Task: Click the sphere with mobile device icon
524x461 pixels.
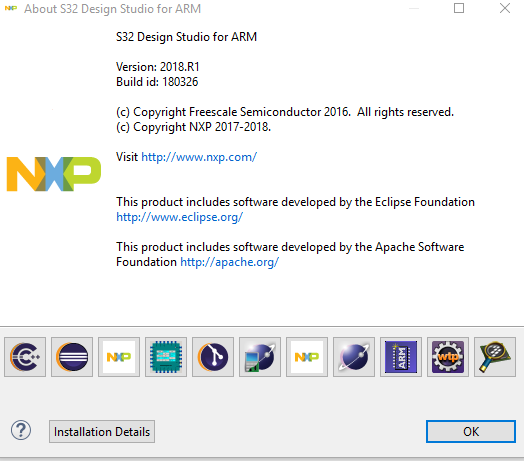Action: [x=260, y=357]
